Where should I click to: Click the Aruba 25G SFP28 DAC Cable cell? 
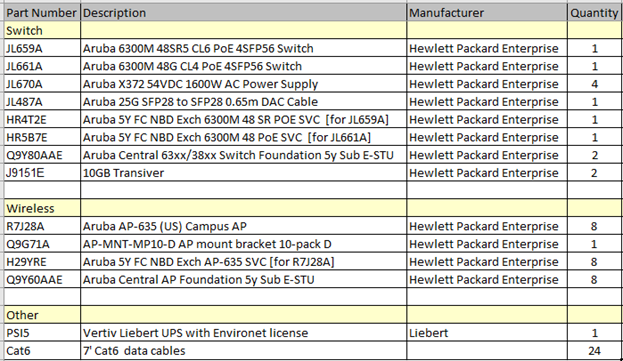click(x=244, y=101)
